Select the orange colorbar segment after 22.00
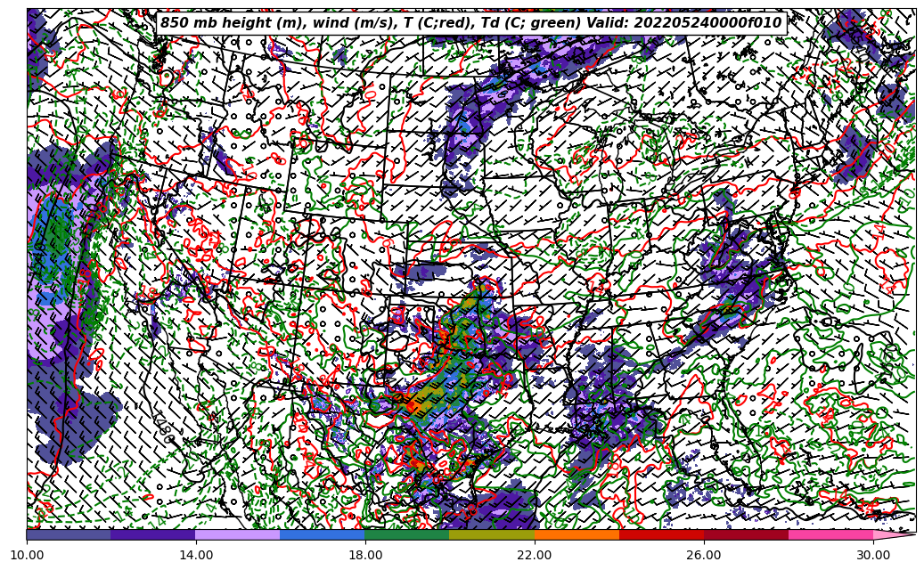The width and height of the screenshot is (924, 570). 576,535
